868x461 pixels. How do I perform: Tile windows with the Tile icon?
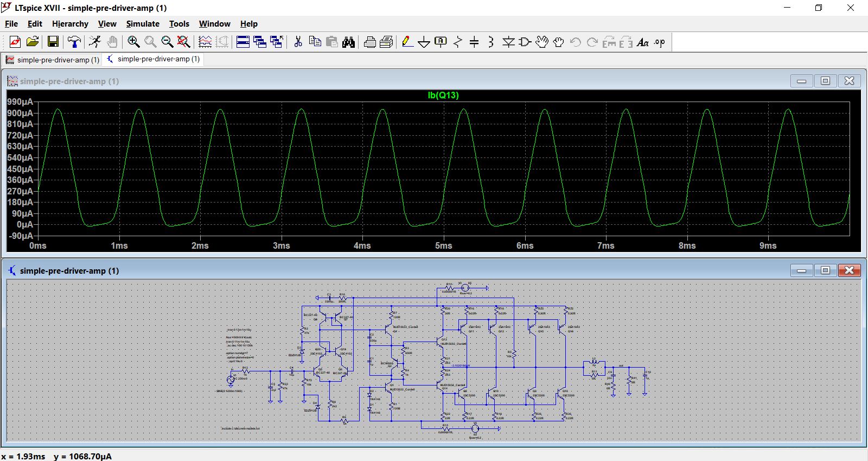pyautogui.click(x=243, y=42)
